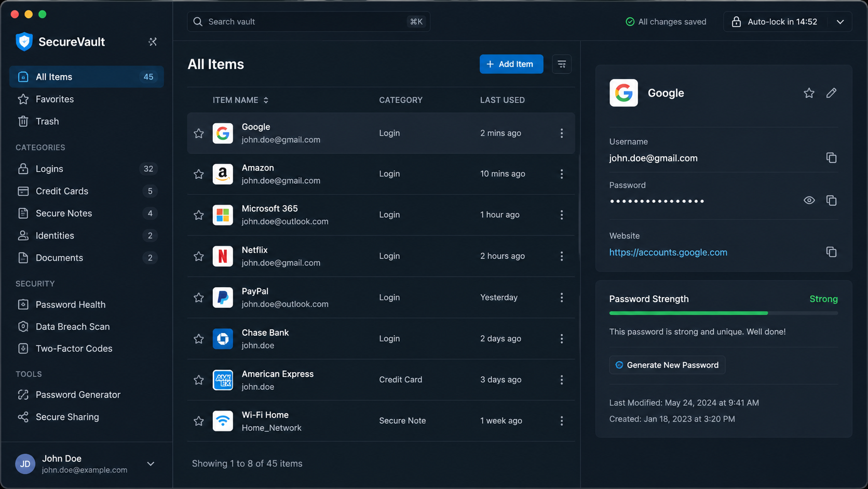Select the Logins category
This screenshot has height=489, width=868.
(87, 169)
